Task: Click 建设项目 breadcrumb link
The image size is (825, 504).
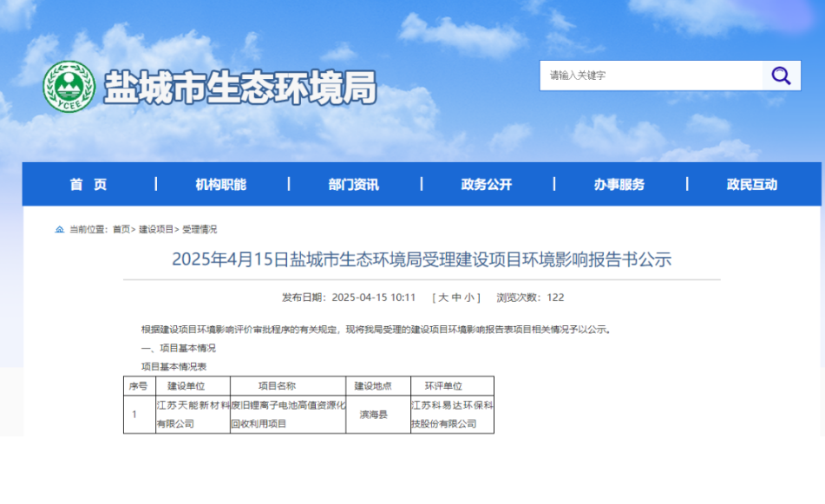Action: pyautogui.click(x=156, y=230)
